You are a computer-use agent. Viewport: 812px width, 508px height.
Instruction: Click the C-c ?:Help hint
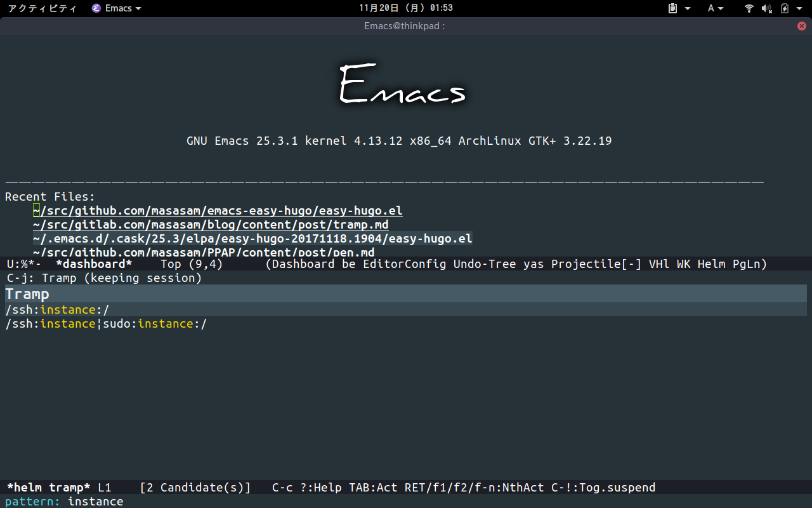click(x=307, y=488)
